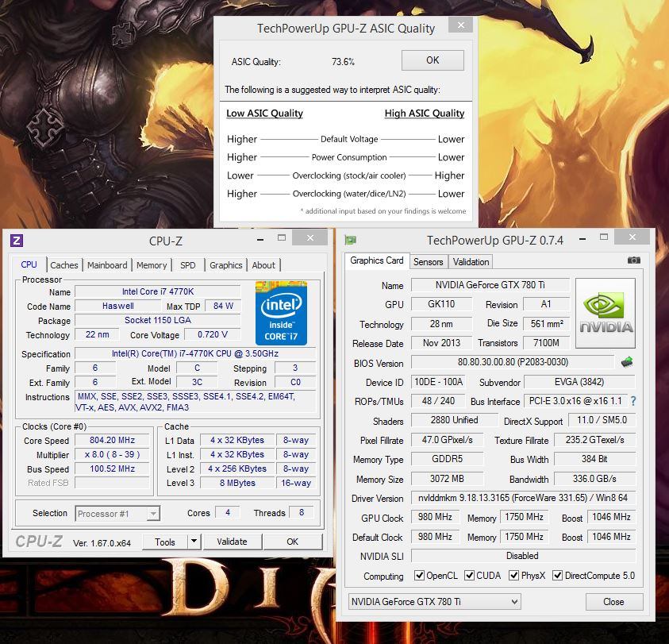Expand the Tools dropdown arrow in CPU-Z
Screen dimensions: 669x644
(194, 542)
